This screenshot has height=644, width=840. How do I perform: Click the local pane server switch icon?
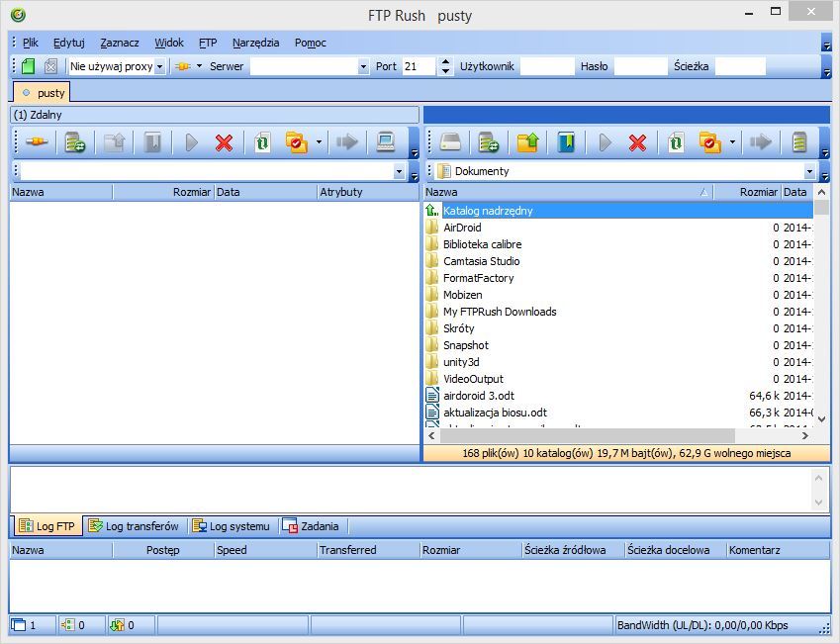pyautogui.click(x=799, y=142)
